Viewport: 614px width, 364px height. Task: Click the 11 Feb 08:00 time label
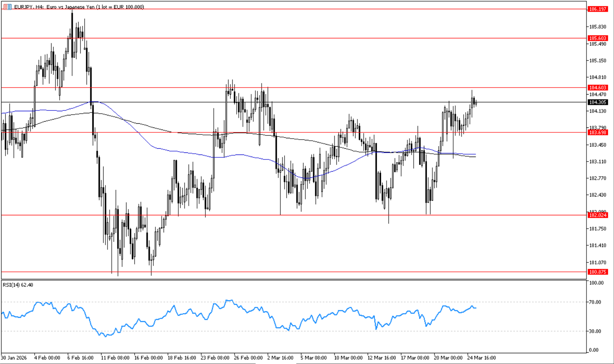pyautogui.click(x=115, y=358)
